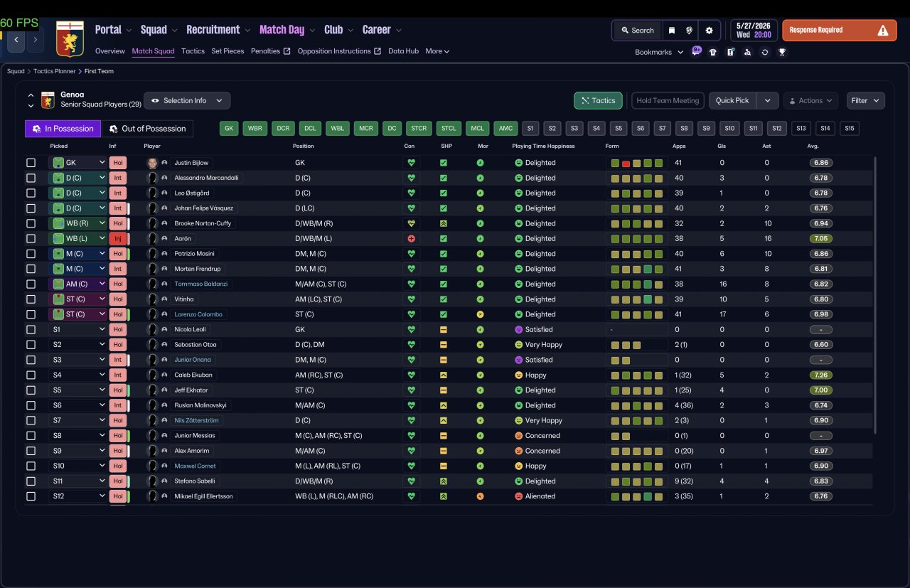Screen dimensions: 910x588
Task: Click the Search button
Action: [637, 31]
